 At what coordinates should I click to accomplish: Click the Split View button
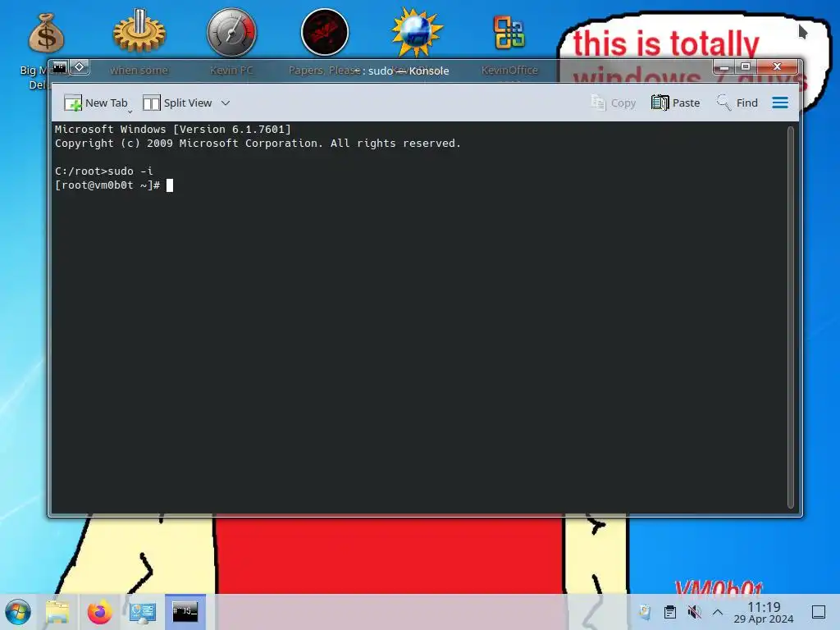tap(177, 103)
